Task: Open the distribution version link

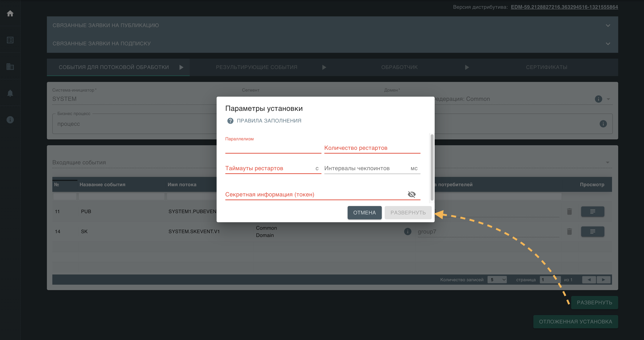Action: coord(564,7)
